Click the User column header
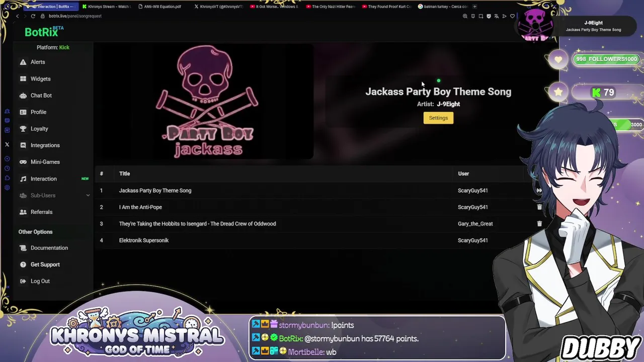Screen dimensions: 644x362 (463, 174)
